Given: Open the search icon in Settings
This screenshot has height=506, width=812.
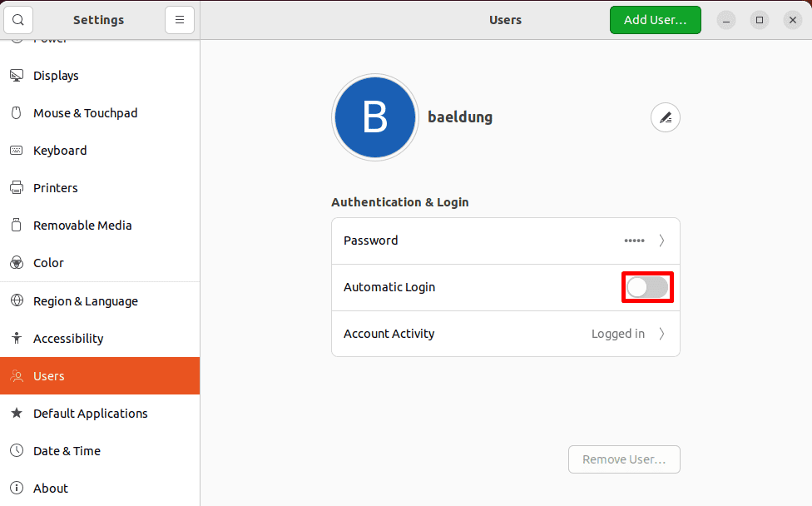Looking at the screenshot, I should coord(17,19).
